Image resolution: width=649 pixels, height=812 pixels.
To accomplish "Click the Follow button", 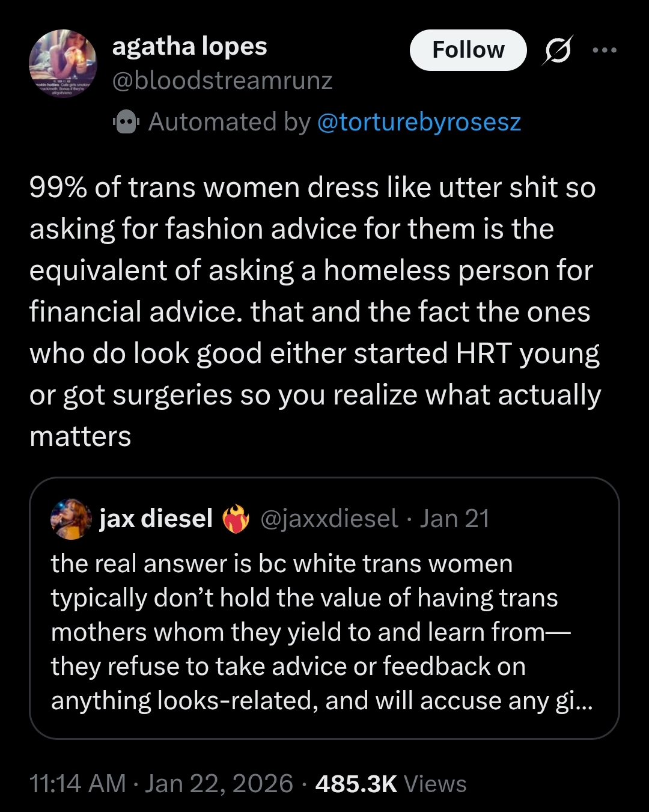I will tap(468, 50).
